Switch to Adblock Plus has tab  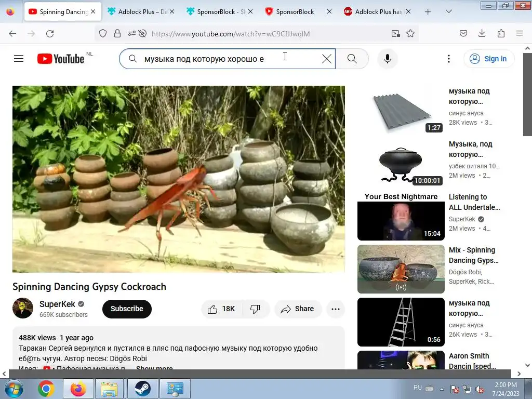[x=377, y=12]
